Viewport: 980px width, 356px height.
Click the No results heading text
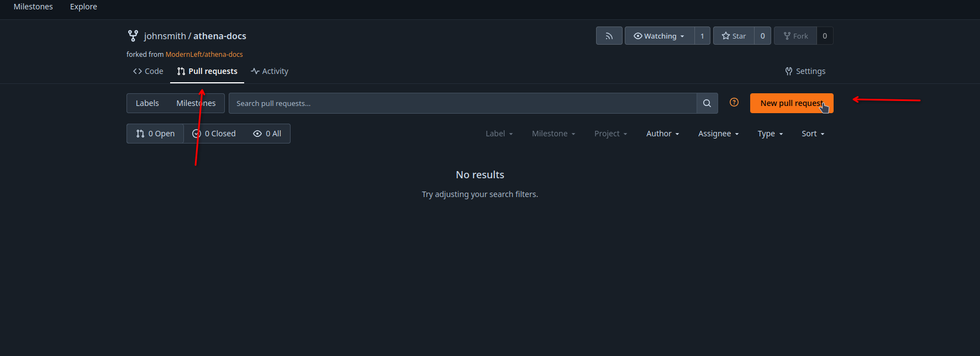pyautogui.click(x=480, y=175)
